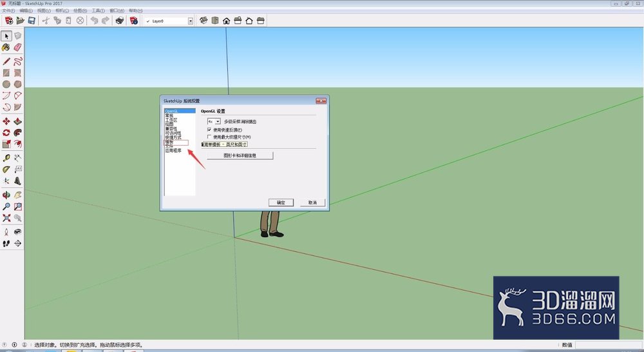
Task: Select the Follow Me tool
Action: [x=17, y=133]
